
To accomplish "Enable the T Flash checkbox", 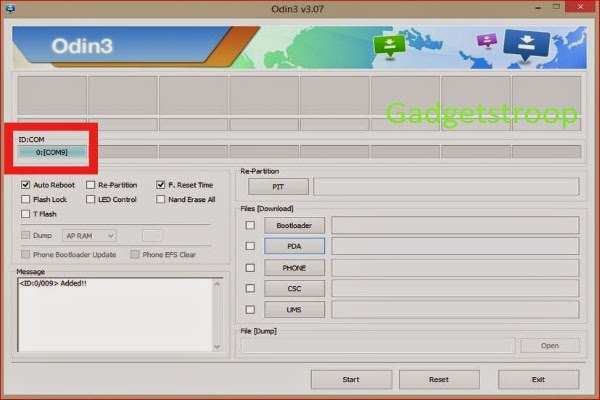I will pos(25,214).
